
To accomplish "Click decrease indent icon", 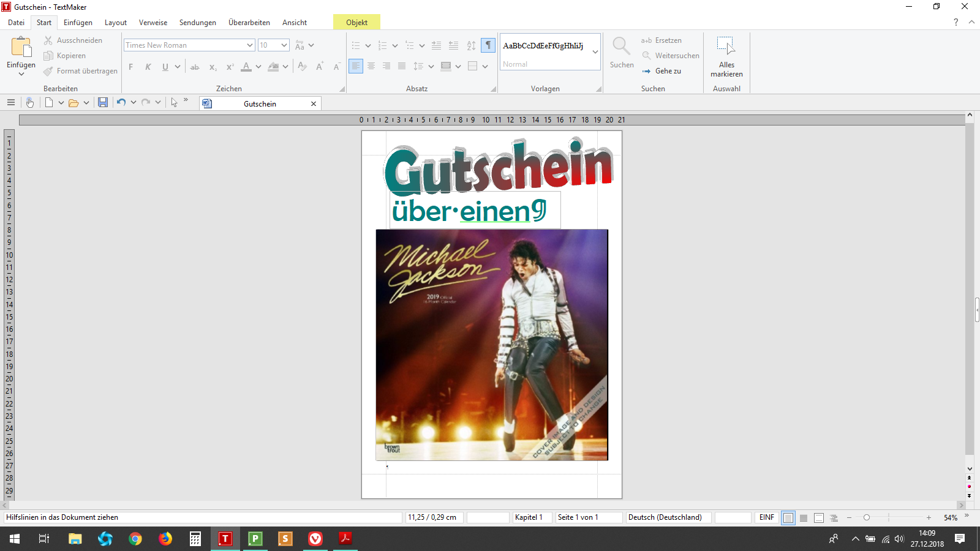I will [453, 45].
